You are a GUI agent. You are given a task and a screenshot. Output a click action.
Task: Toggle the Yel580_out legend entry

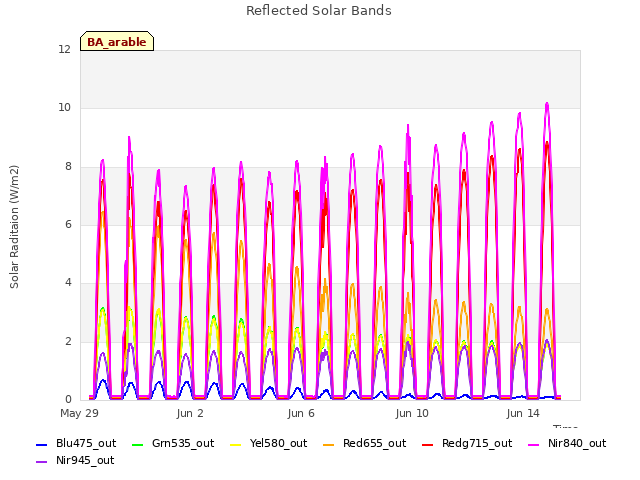coord(269,443)
